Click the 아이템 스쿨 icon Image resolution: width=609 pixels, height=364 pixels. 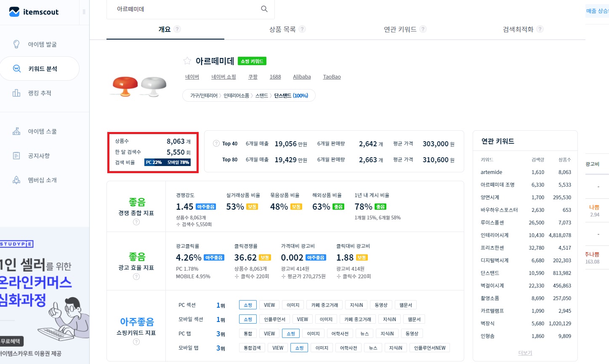pyautogui.click(x=16, y=131)
